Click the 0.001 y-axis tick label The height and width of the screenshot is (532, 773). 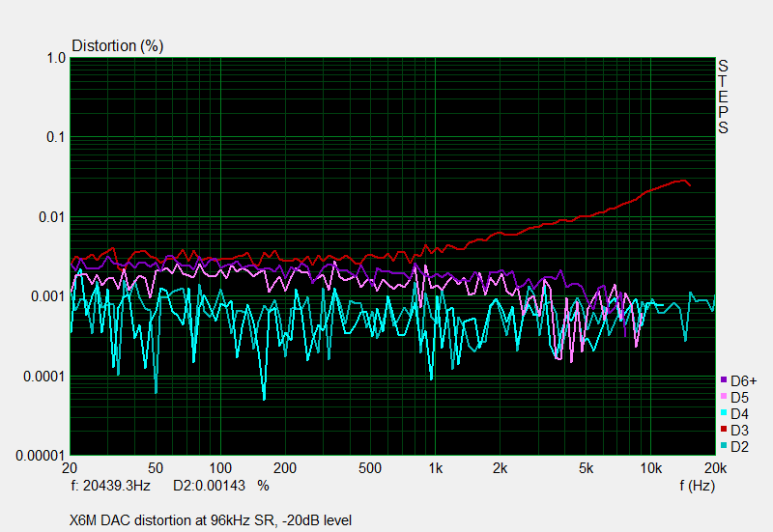pyautogui.click(x=48, y=296)
